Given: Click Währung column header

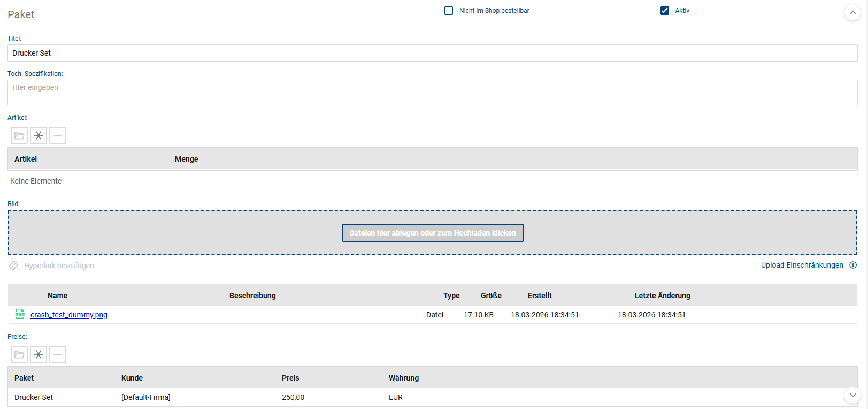Looking at the screenshot, I should [x=404, y=378].
